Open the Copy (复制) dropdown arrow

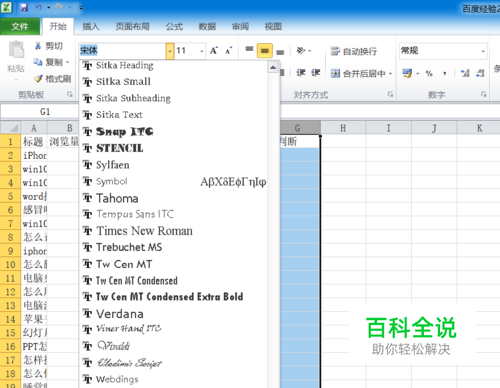coord(67,62)
